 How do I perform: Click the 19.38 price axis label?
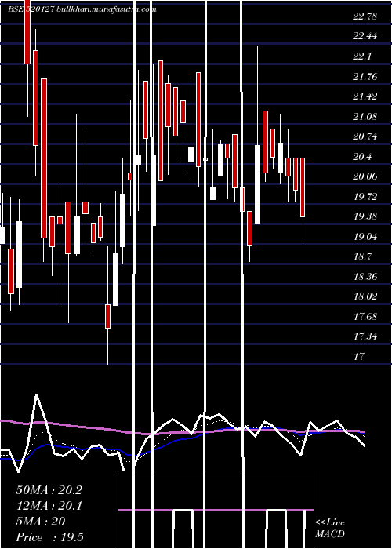365,216
